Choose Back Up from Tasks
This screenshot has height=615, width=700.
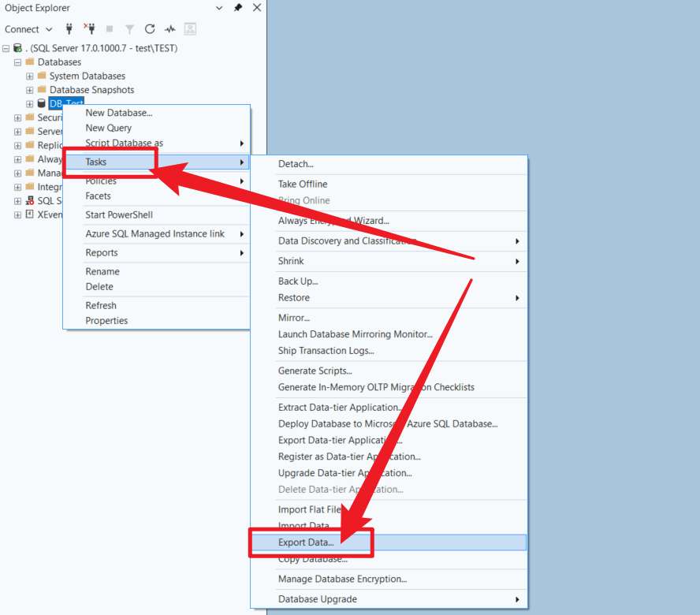[x=389, y=281]
